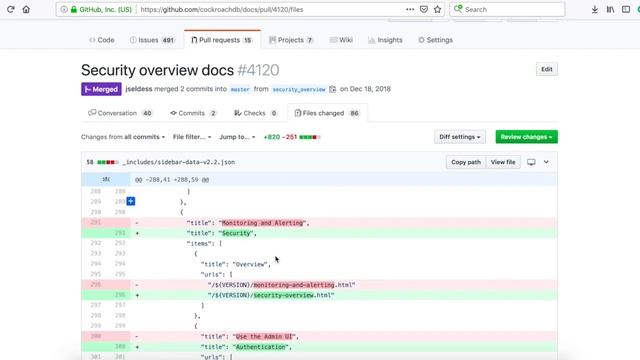Open the Issues tab
The image size is (640, 360).
pyautogui.click(x=152, y=40)
